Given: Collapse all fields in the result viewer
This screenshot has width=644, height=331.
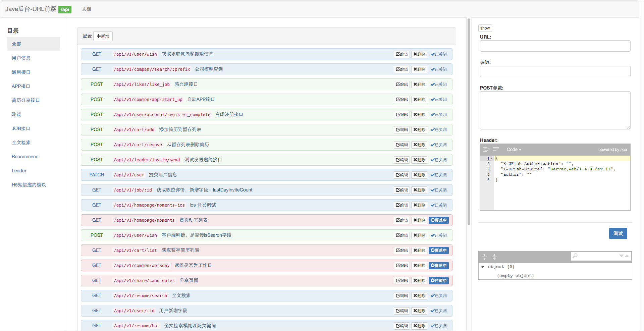Looking at the screenshot, I should (494, 257).
